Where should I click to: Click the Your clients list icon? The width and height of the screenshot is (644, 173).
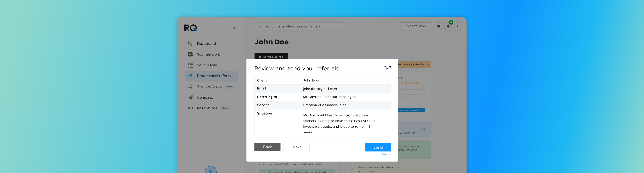[190, 65]
